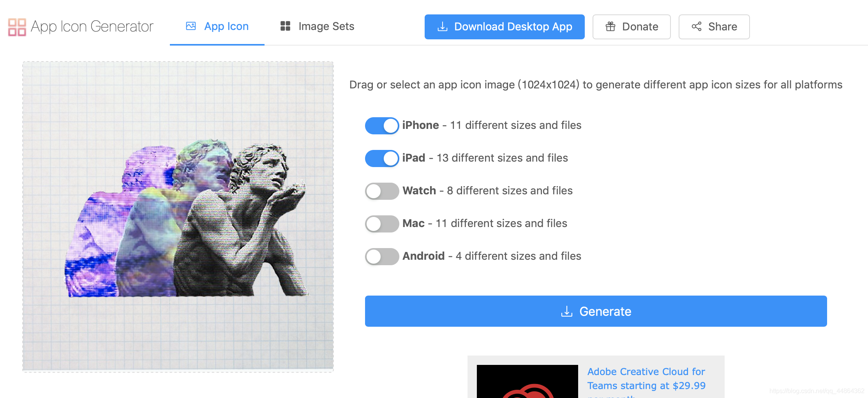Click the download icon inside Generate
This screenshot has width=868, height=398.
coord(567,311)
